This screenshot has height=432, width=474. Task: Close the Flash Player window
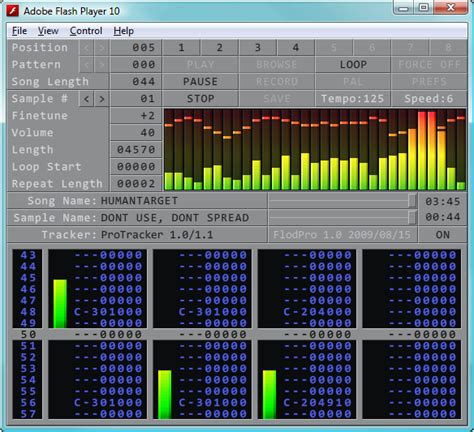pos(451,8)
